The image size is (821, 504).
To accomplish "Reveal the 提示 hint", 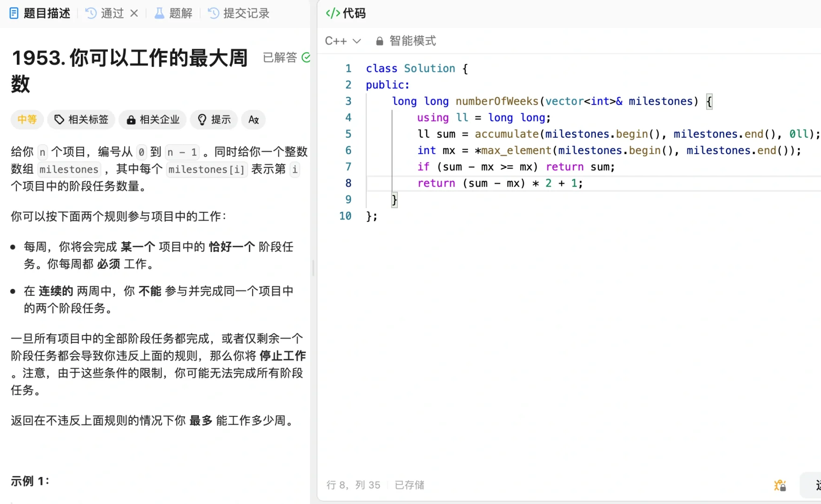I will pos(214,119).
